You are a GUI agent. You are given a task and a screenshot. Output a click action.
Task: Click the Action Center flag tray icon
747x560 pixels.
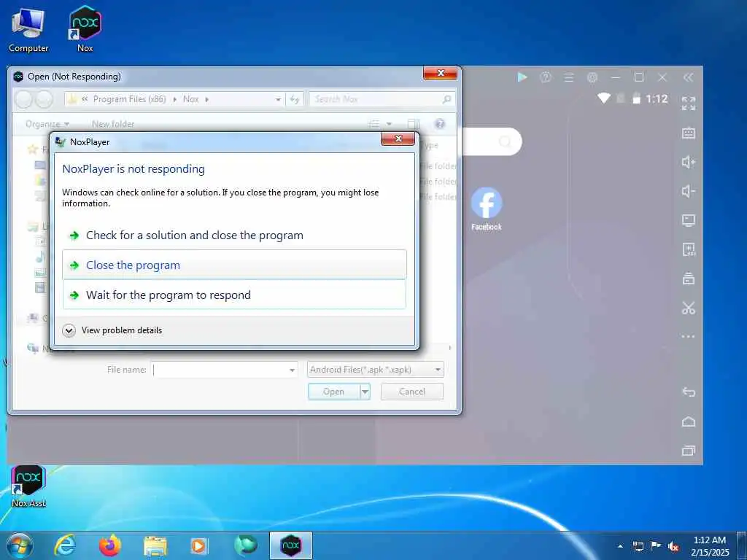point(656,546)
